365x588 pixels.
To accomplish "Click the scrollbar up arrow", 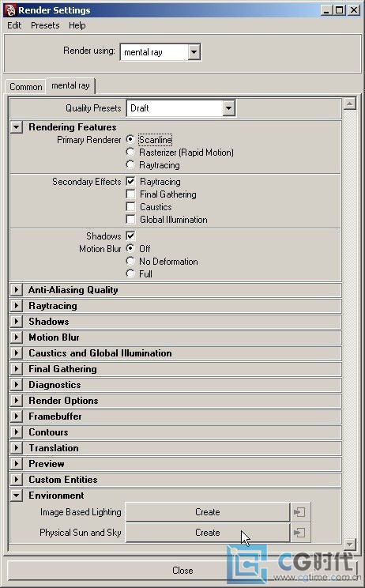I will (x=349, y=103).
